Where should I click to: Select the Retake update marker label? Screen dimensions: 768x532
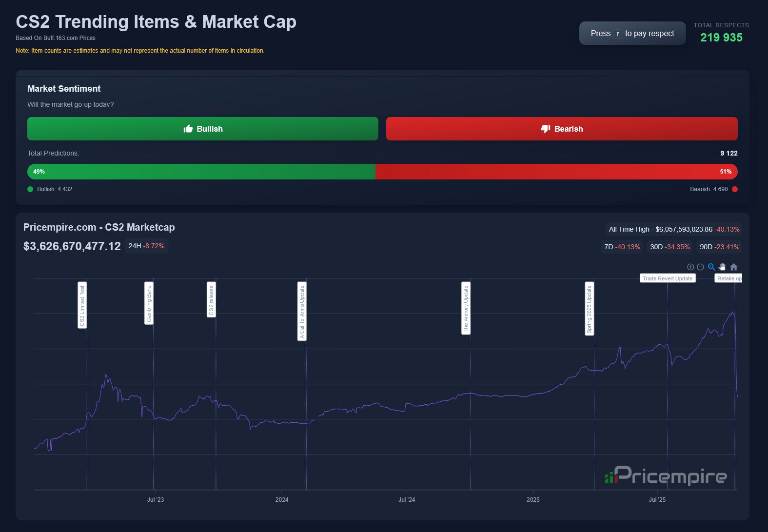[729, 278]
